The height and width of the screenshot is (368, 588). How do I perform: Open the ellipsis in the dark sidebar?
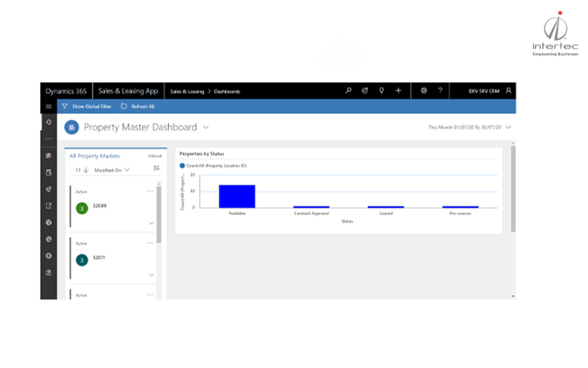coord(49,138)
